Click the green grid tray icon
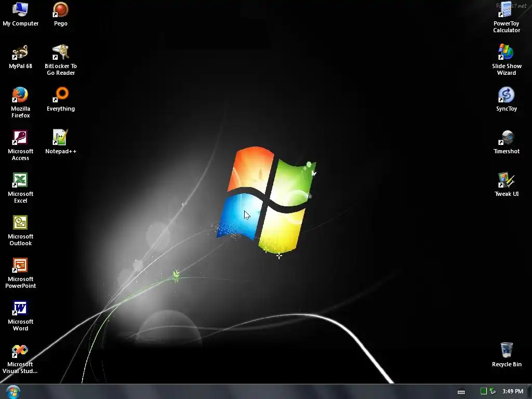 point(484,391)
